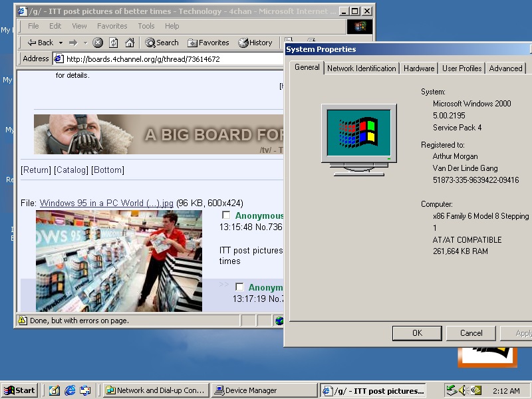
Task: Dismiss System Properties with Cancel
Action: [471, 333]
